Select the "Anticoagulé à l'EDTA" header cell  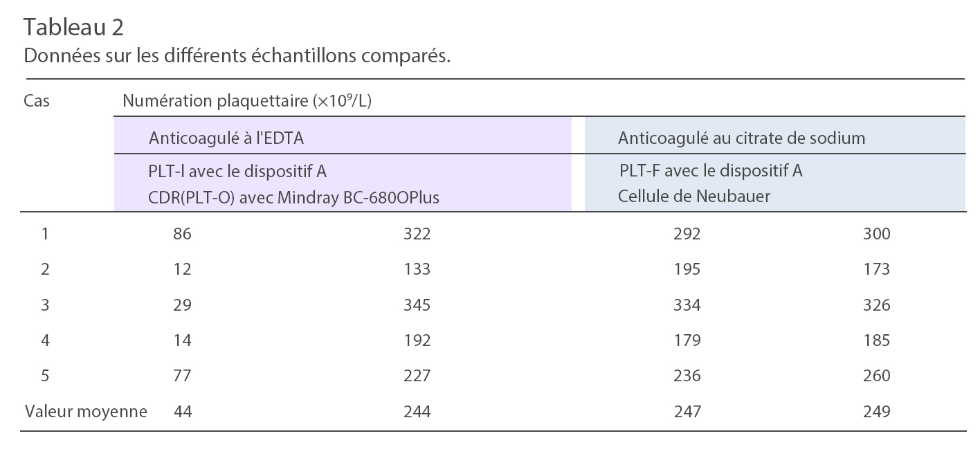(226, 138)
